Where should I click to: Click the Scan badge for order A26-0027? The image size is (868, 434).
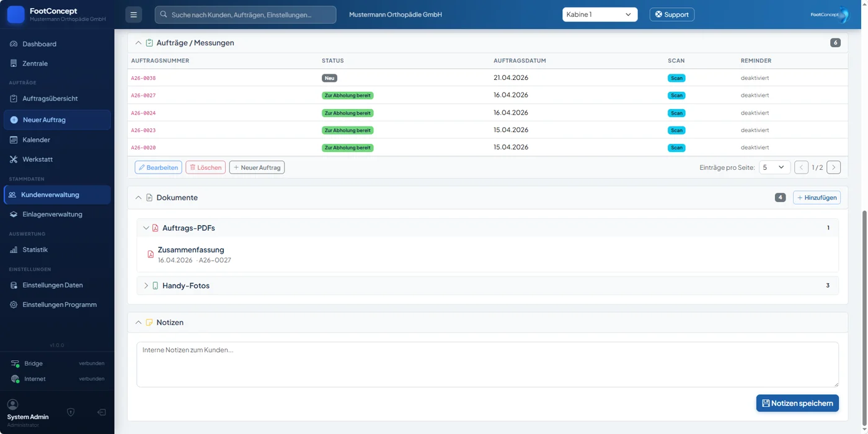(x=676, y=95)
